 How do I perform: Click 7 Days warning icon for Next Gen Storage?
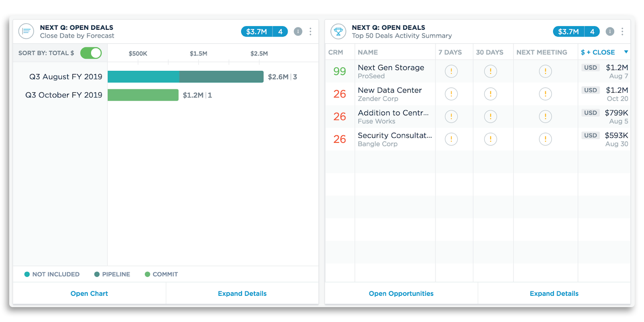tap(451, 71)
